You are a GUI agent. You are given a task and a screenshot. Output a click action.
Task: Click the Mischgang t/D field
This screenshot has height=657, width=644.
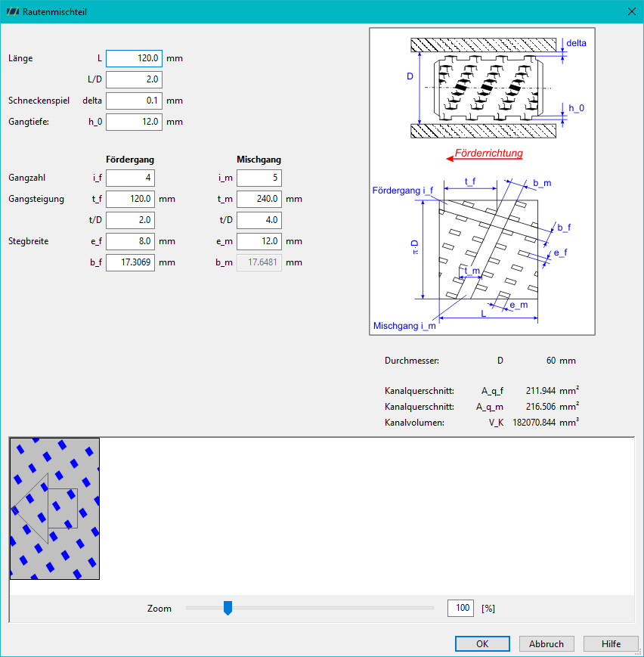[x=259, y=220]
